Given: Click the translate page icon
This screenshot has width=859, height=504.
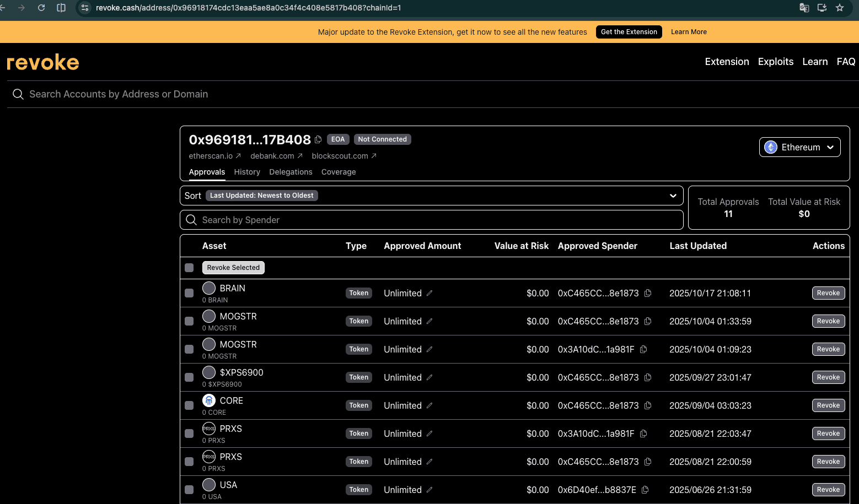Looking at the screenshot, I should coord(804,8).
